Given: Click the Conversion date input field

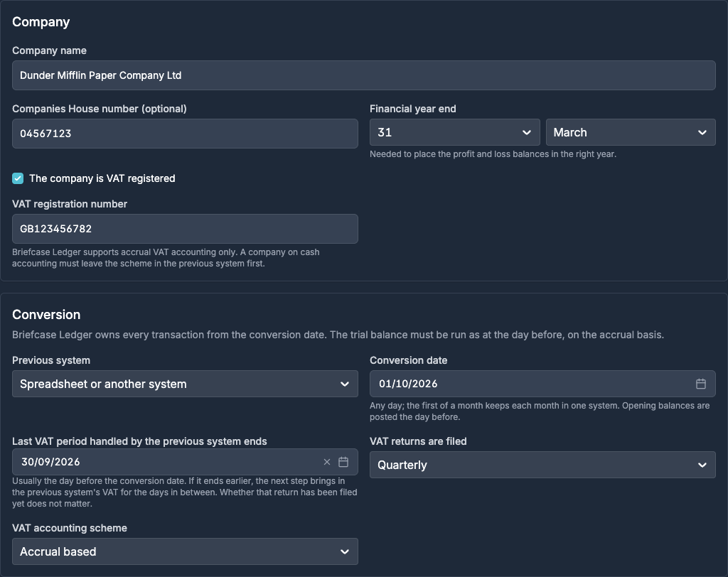Looking at the screenshot, I should pos(542,384).
